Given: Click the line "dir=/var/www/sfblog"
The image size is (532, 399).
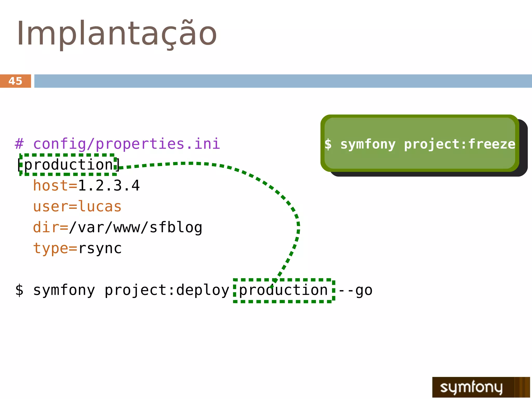Looking at the screenshot, I should [x=117, y=228].
